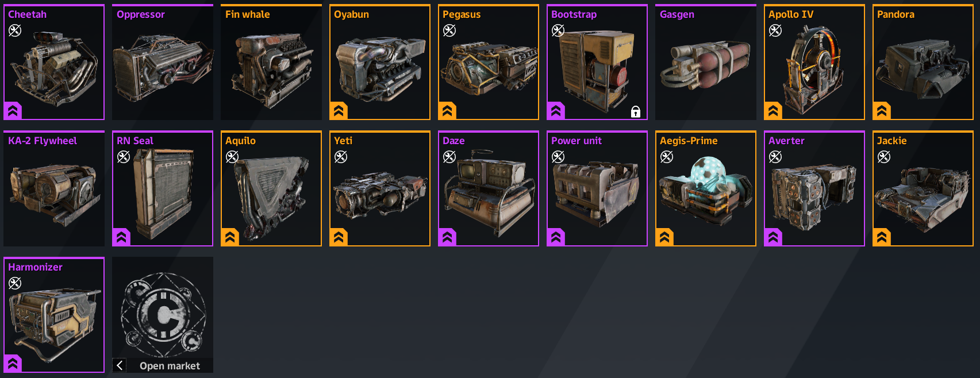Click the upgrade chevron badge on Averter

[x=773, y=237]
